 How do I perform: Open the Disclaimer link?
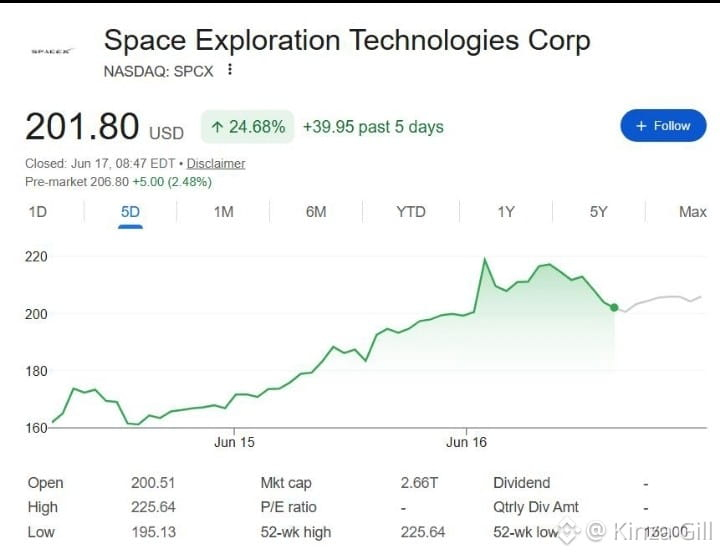tap(216, 163)
